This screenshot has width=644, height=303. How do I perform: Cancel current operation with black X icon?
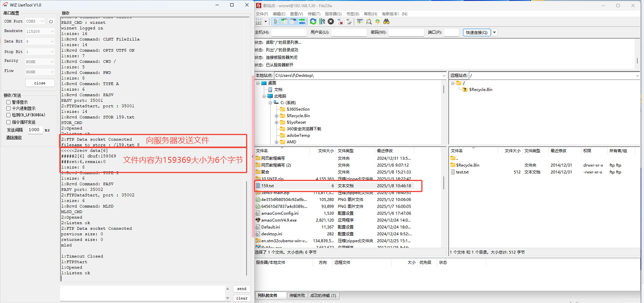point(331,22)
